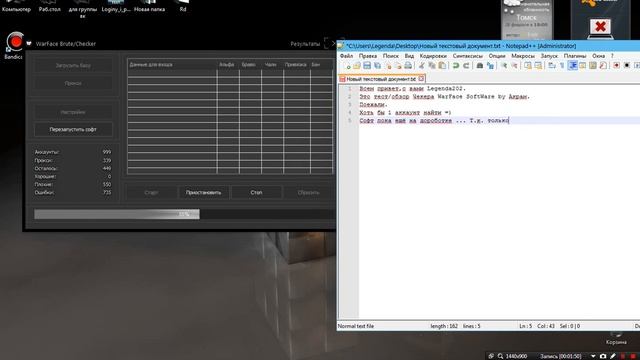Click the Redo toolbar icon
This screenshot has height=360, width=640.
coord(466,66)
